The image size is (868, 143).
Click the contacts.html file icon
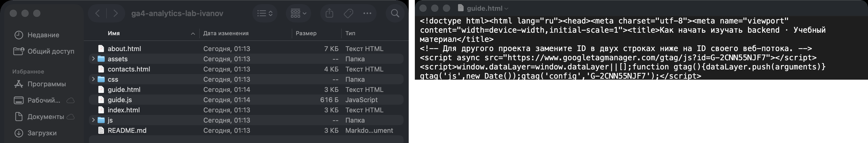(101, 69)
